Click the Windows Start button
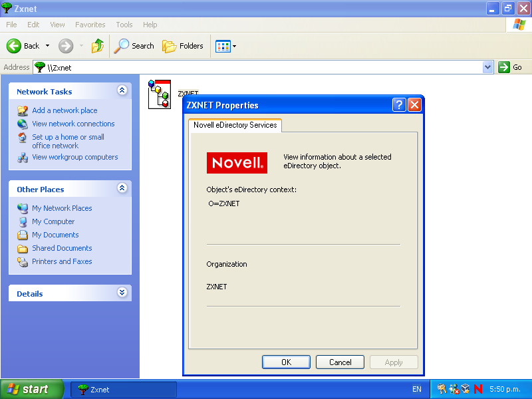This screenshot has width=532, height=399. click(32, 389)
